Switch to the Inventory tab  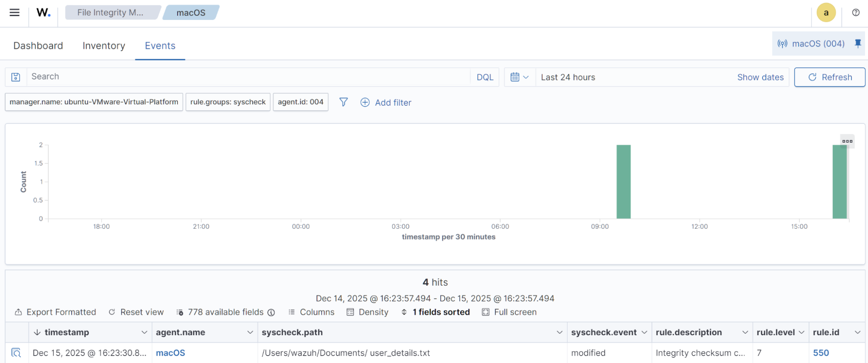click(x=104, y=46)
